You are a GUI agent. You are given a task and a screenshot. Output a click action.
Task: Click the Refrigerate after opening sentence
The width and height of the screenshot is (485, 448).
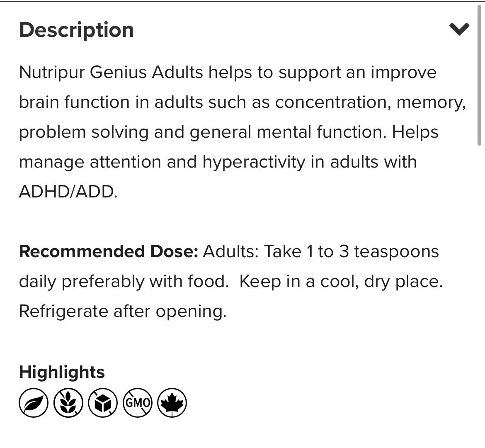click(123, 311)
